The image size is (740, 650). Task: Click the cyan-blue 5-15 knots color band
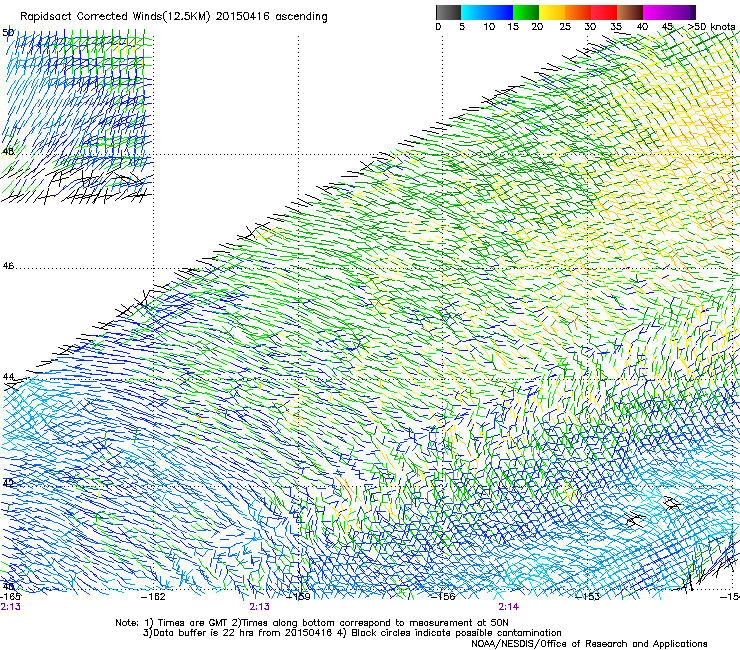(x=487, y=12)
